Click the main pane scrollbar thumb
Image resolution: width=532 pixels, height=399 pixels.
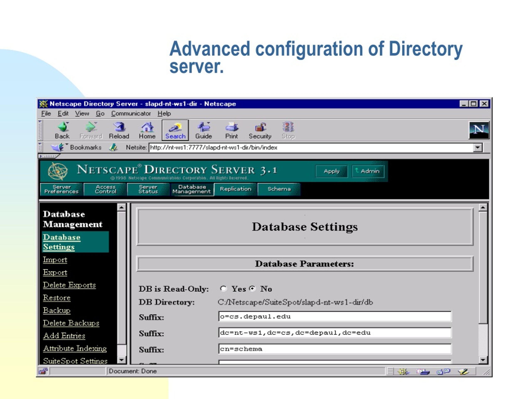[483, 267]
